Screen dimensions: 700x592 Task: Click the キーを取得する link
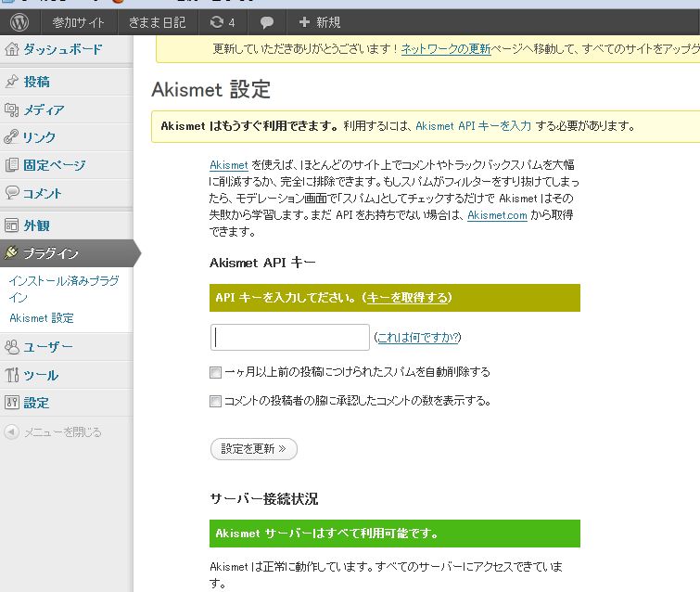pos(407,298)
